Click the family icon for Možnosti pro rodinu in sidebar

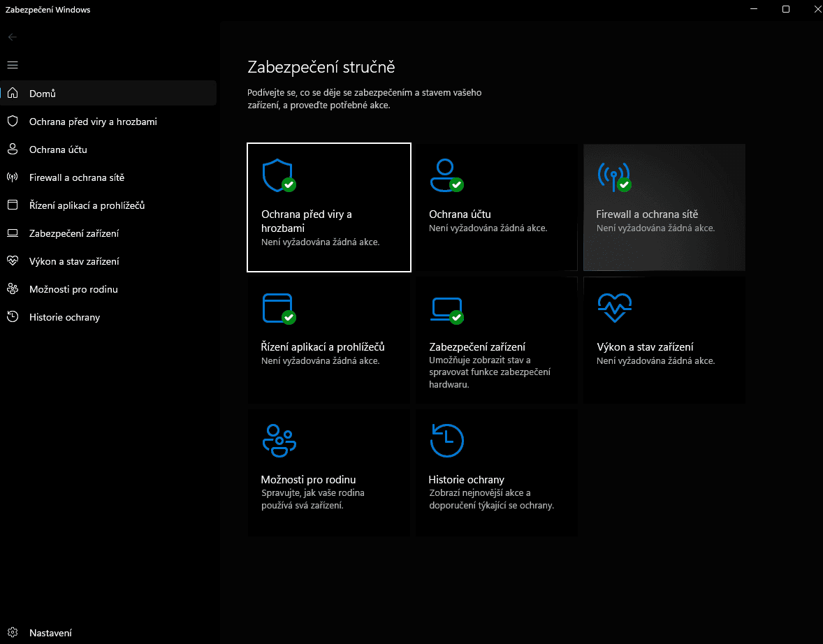(13, 288)
